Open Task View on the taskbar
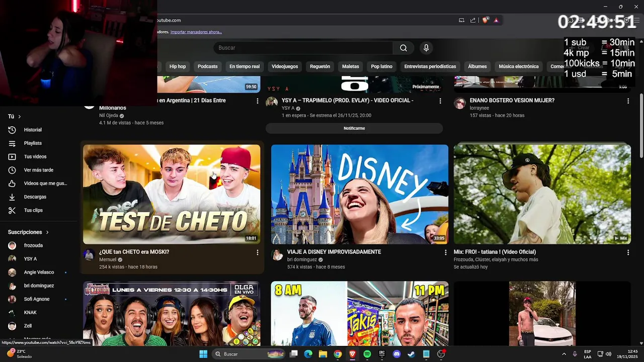The width and height of the screenshot is (644, 362). [x=294, y=354]
